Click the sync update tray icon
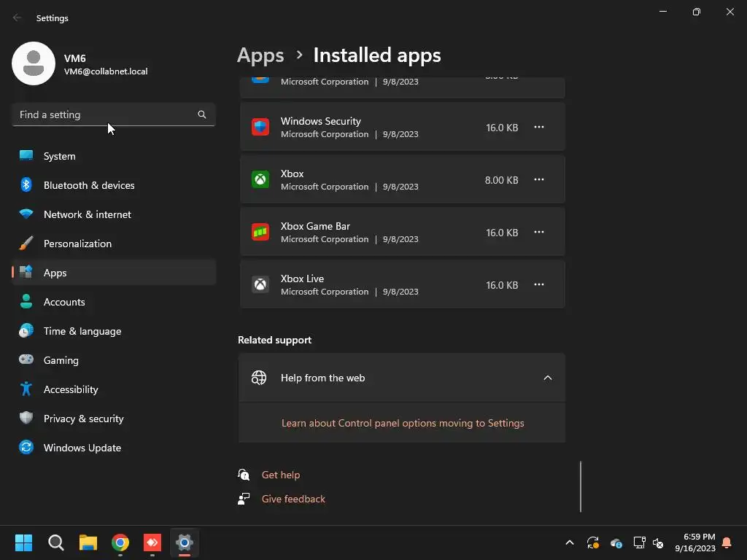The image size is (747, 560). tap(592, 542)
